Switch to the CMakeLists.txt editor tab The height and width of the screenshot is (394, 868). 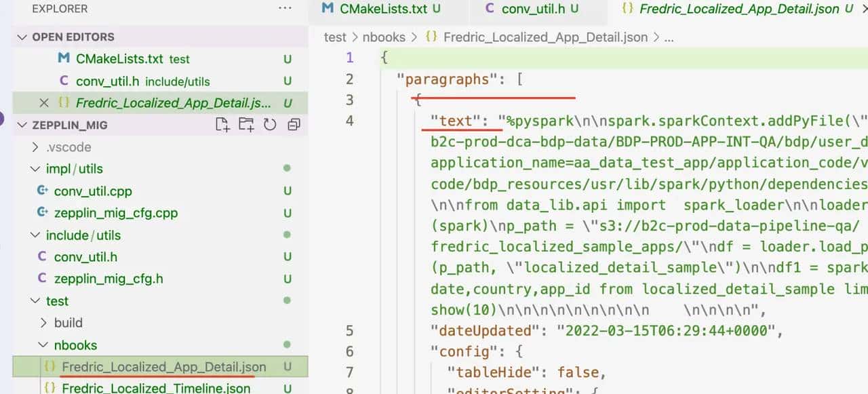coord(383,9)
